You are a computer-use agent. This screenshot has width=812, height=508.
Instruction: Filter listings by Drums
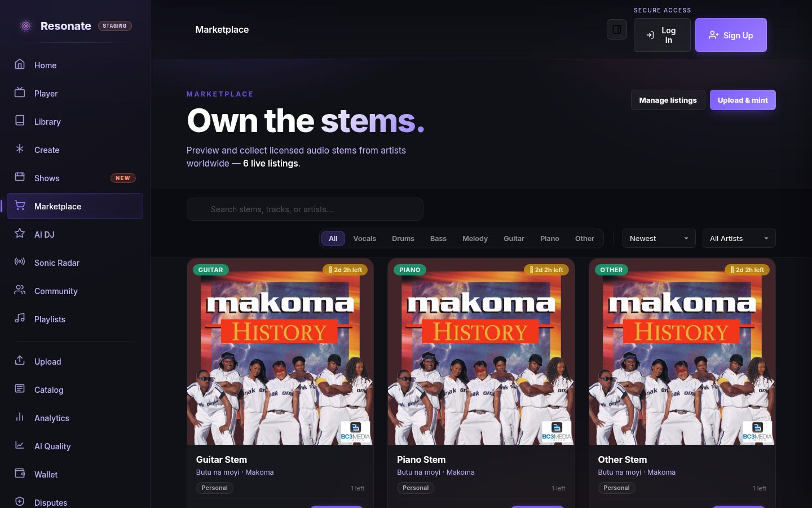tap(403, 238)
